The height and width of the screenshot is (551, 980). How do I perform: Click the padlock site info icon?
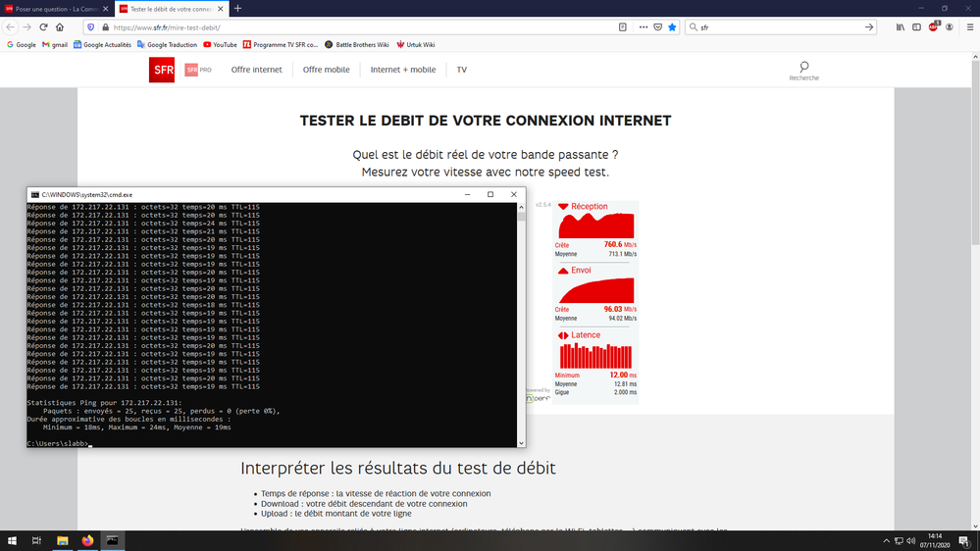pos(105,27)
